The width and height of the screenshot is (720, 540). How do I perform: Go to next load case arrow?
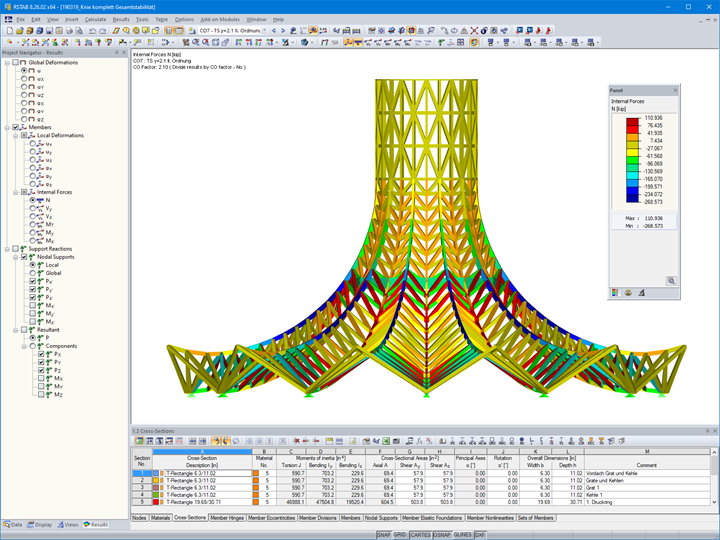[283, 31]
